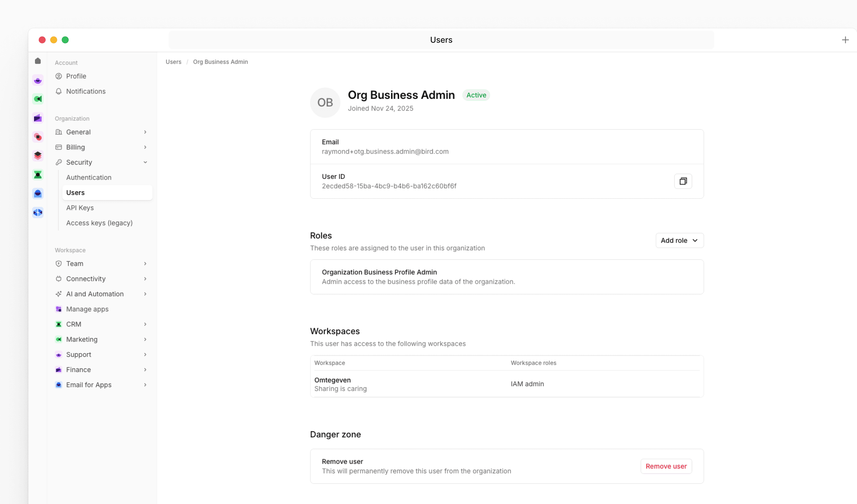Expand the Connectivity section chevron
The image size is (857, 504).
[x=145, y=279]
